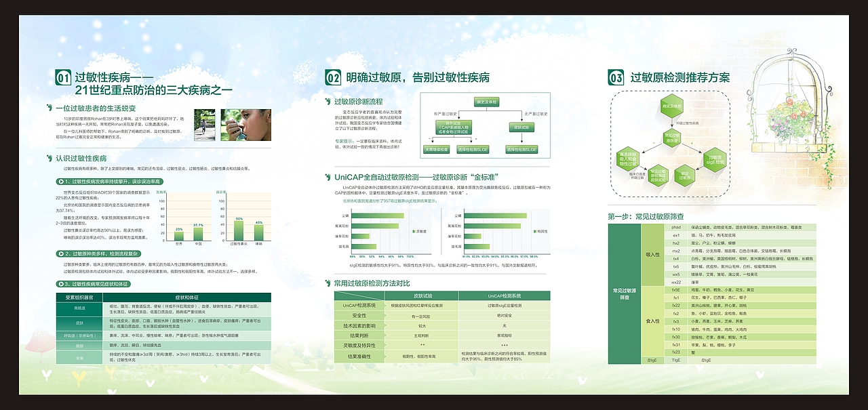Click the 结果判断 row label
Viewport: 868px width, 410px height.
(x=359, y=335)
